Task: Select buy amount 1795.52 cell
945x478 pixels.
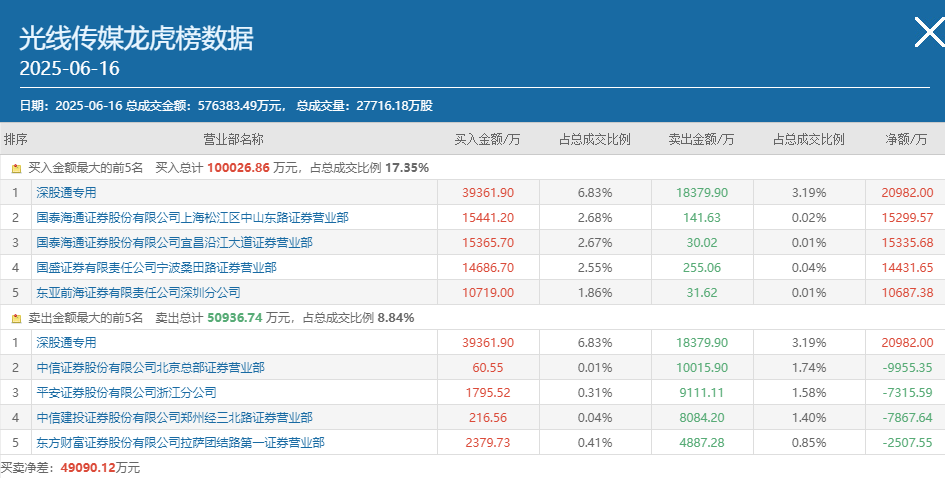Action: [x=488, y=393]
